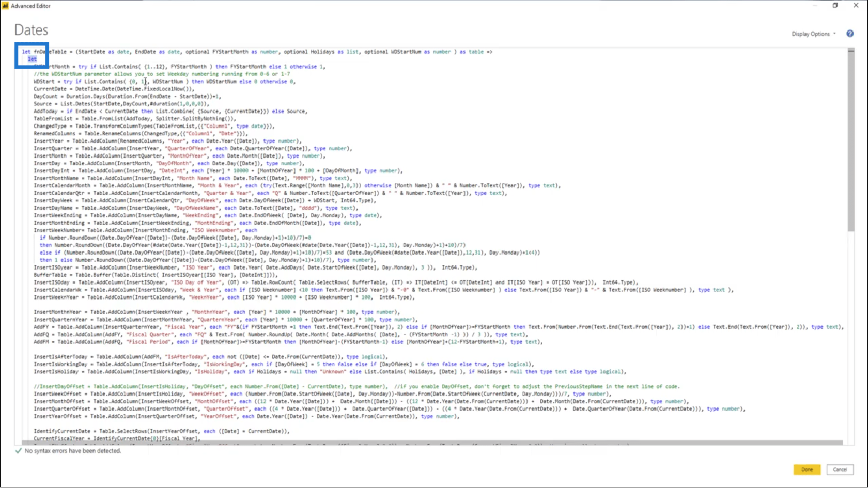Image resolution: width=868 pixels, height=488 pixels.
Task: Open the Display Options dropdown
Action: (x=814, y=34)
